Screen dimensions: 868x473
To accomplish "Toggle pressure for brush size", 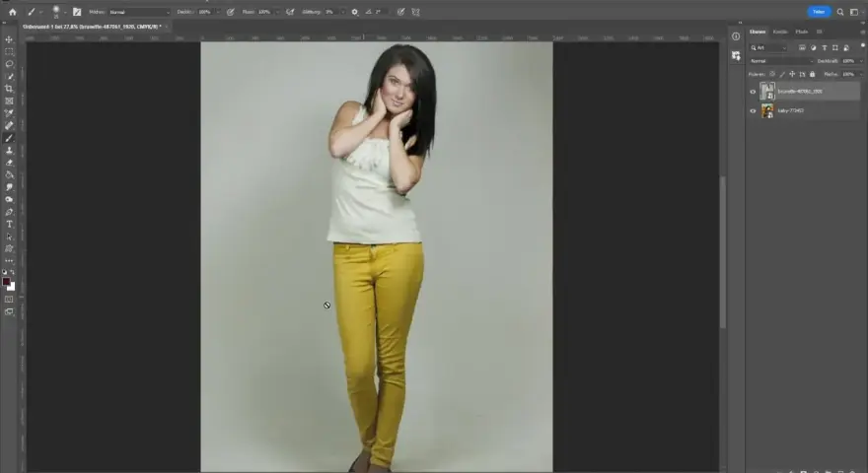I will pos(400,12).
